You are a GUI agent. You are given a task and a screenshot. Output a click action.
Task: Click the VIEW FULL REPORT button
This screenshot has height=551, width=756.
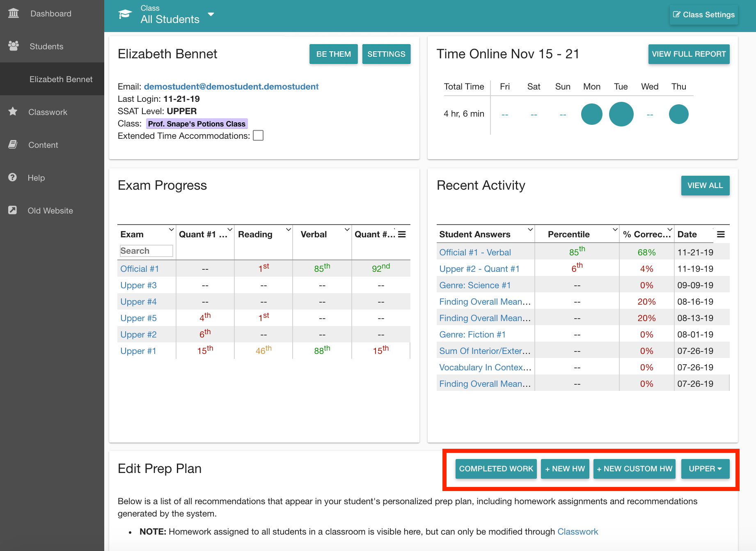[689, 54]
